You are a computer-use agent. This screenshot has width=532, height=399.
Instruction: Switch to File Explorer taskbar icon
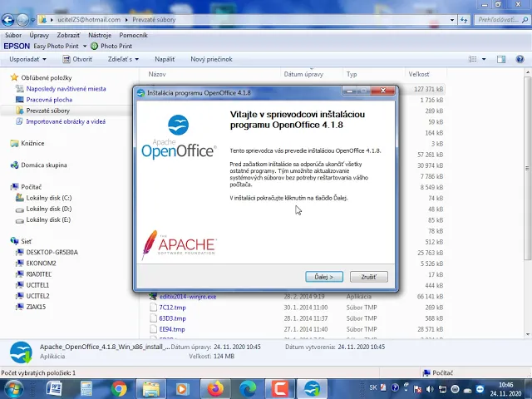(x=151, y=389)
